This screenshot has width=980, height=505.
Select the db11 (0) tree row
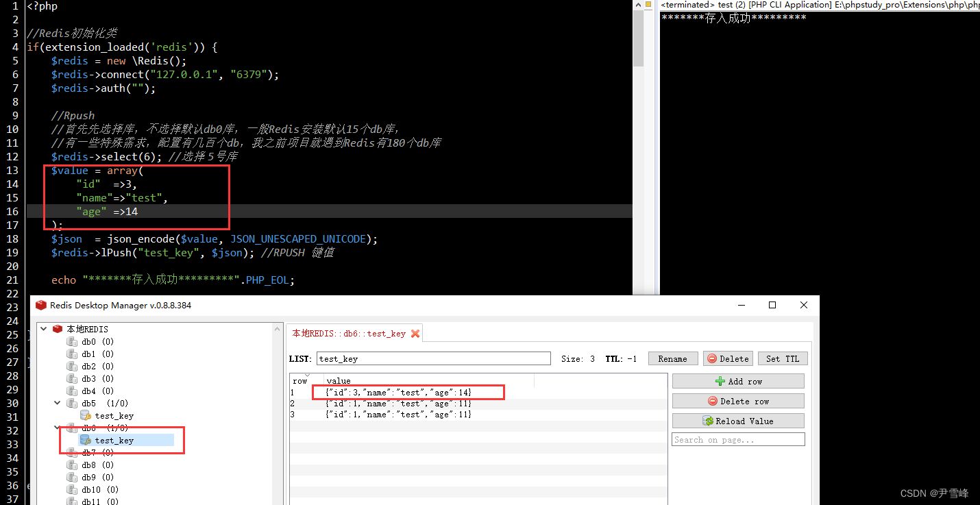(99, 502)
